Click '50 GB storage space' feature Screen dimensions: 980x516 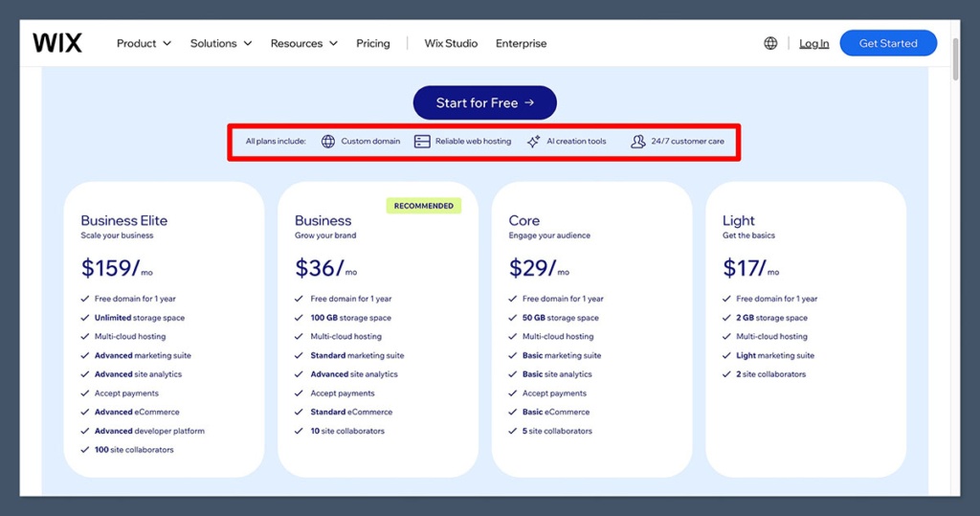coord(561,318)
